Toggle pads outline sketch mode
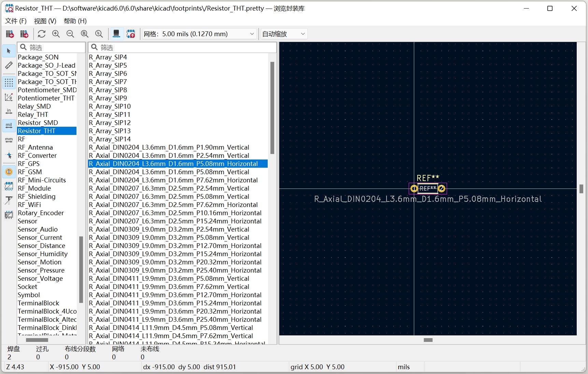Viewport: 588px width, 374px height. [9, 186]
